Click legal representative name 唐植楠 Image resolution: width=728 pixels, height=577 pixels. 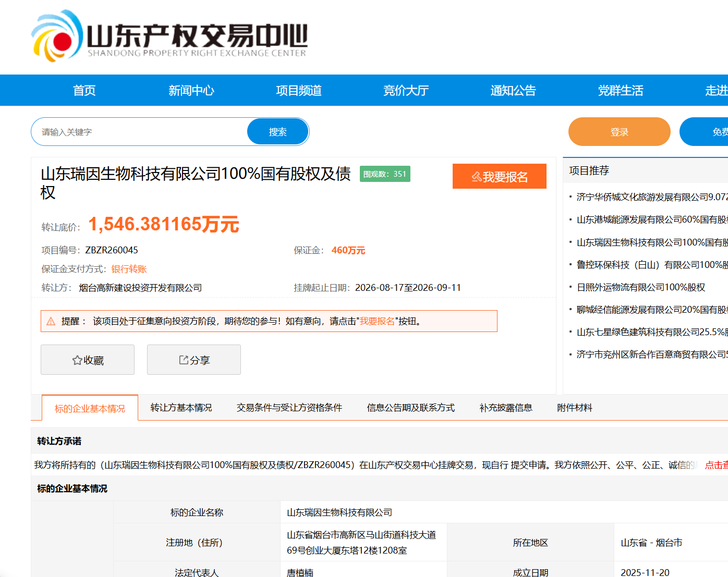[300, 572]
